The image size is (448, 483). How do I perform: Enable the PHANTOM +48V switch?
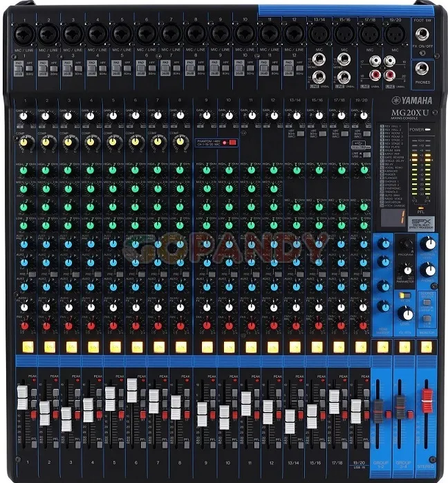232,143
